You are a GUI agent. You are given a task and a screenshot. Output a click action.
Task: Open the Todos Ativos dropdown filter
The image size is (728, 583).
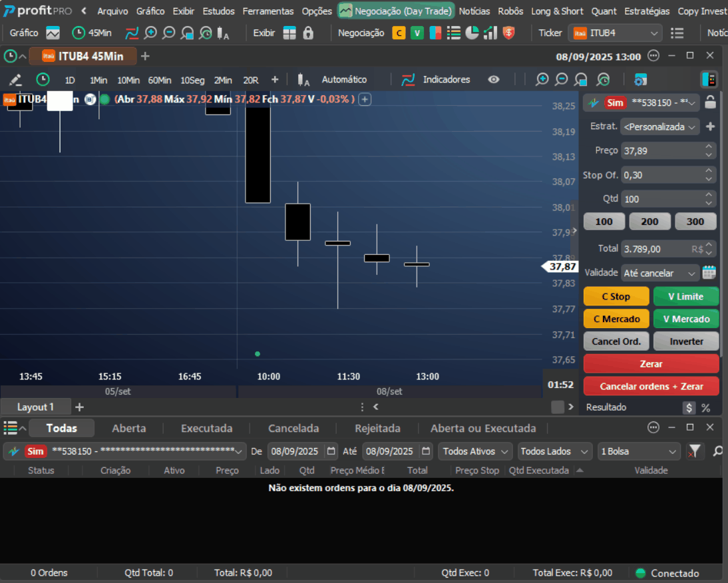tap(475, 451)
